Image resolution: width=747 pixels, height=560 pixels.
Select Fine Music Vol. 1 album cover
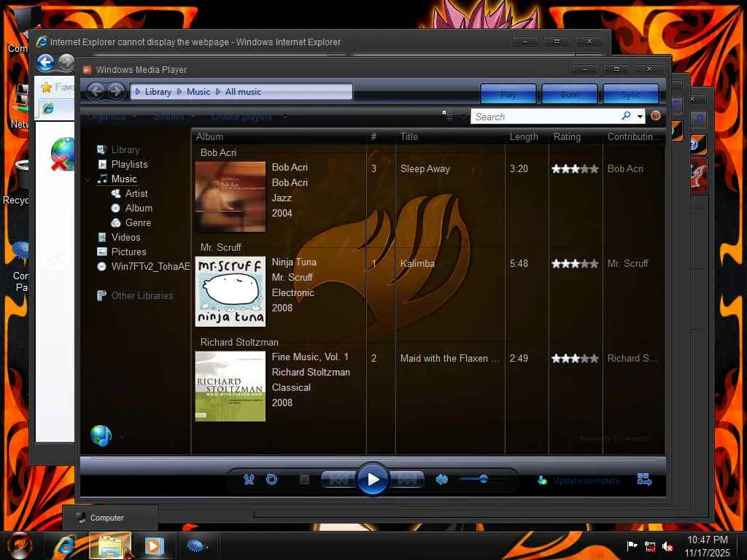(x=230, y=386)
